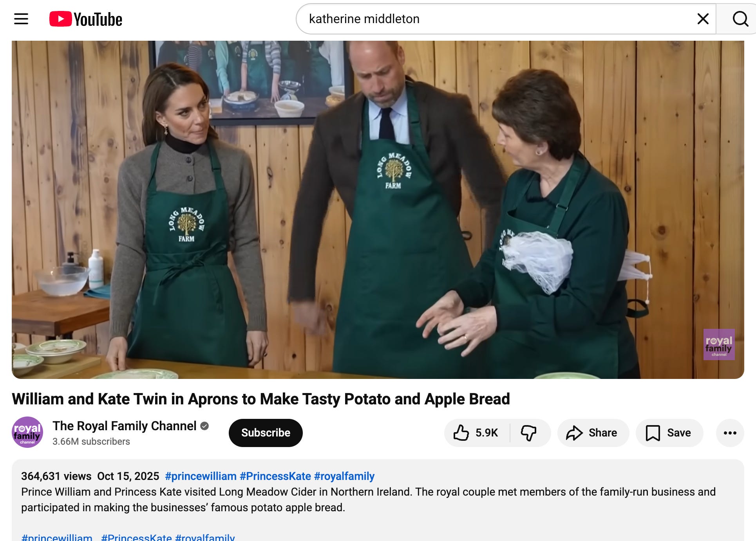Viewport: 756px width, 541px height.
Task: Dislike the video with thumbs down
Action: (528, 433)
